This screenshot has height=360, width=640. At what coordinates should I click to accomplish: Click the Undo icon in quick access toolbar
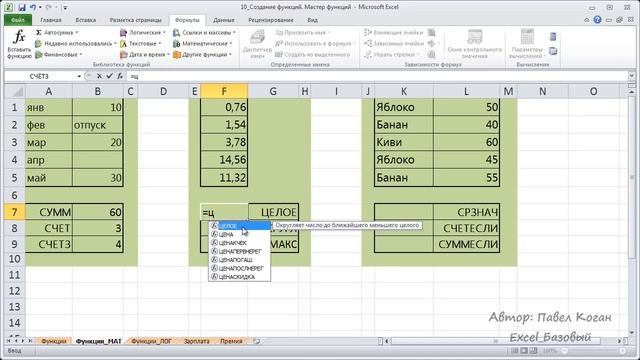pyautogui.click(x=33, y=7)
